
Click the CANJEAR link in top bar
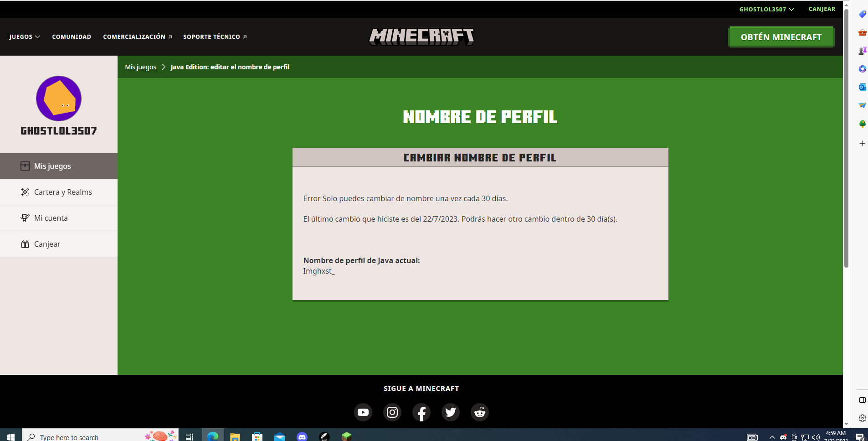(822, 9)
